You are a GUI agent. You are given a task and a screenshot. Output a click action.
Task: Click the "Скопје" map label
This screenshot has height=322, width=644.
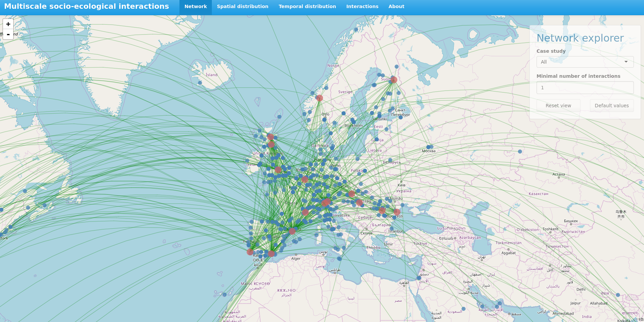366,233
